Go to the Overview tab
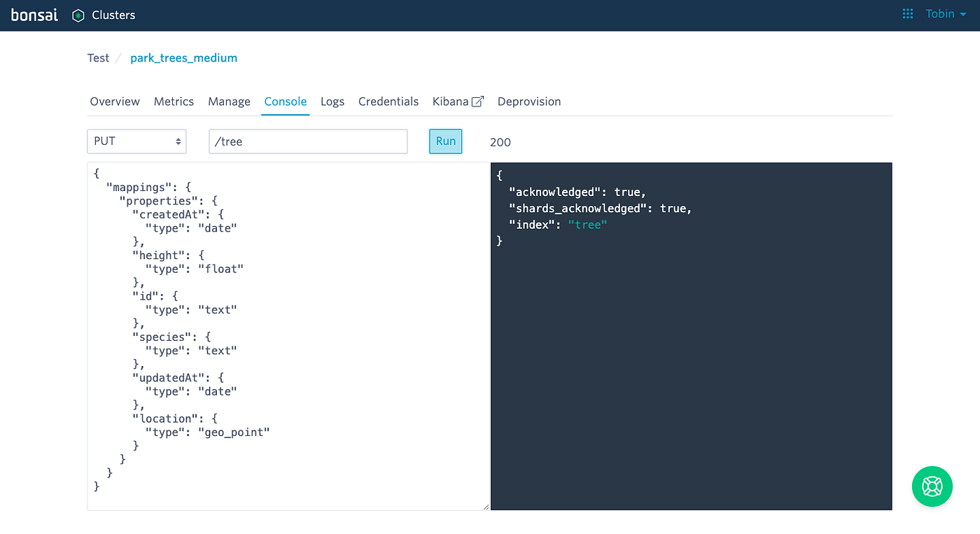 tap(114, 101)
